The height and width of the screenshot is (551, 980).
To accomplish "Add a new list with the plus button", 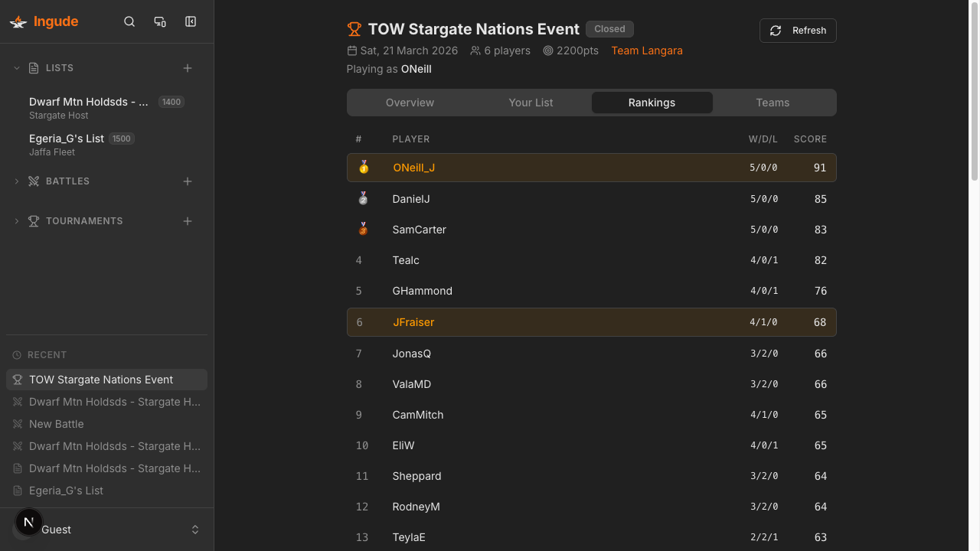I will coord(188,67).
